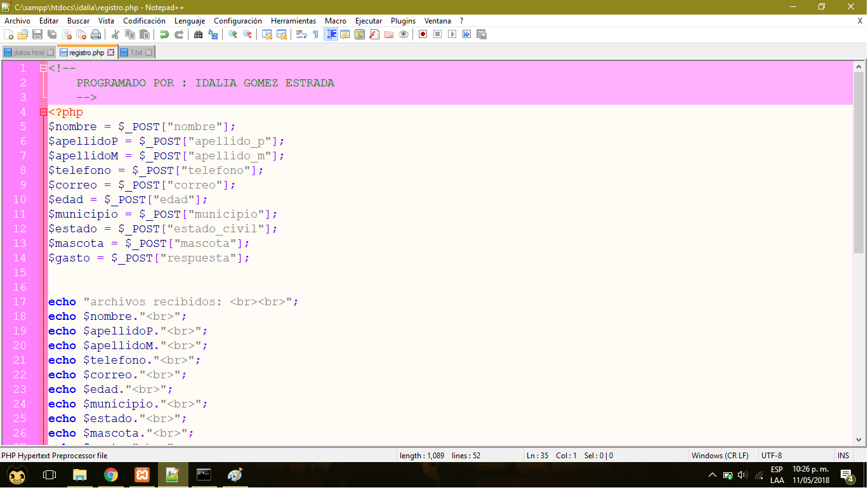Viewport: 868px width, 490px height.
Task: Create a new file using the toolbar icon
Action: 10,34
